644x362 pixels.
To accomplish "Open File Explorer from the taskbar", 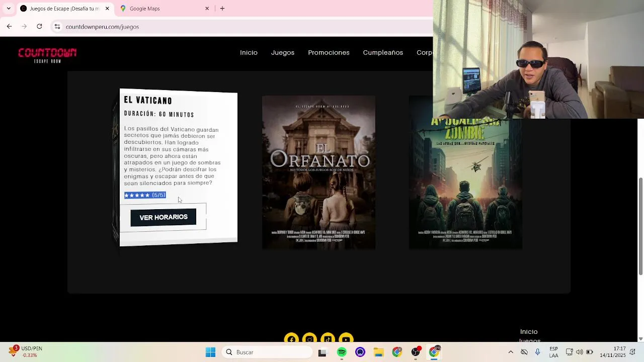I will [x=378, y=352].
